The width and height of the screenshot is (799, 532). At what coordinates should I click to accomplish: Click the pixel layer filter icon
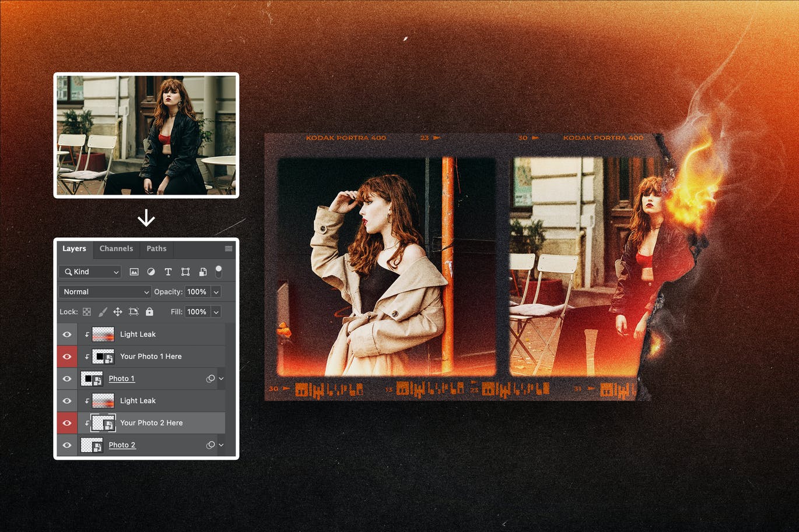134,272
